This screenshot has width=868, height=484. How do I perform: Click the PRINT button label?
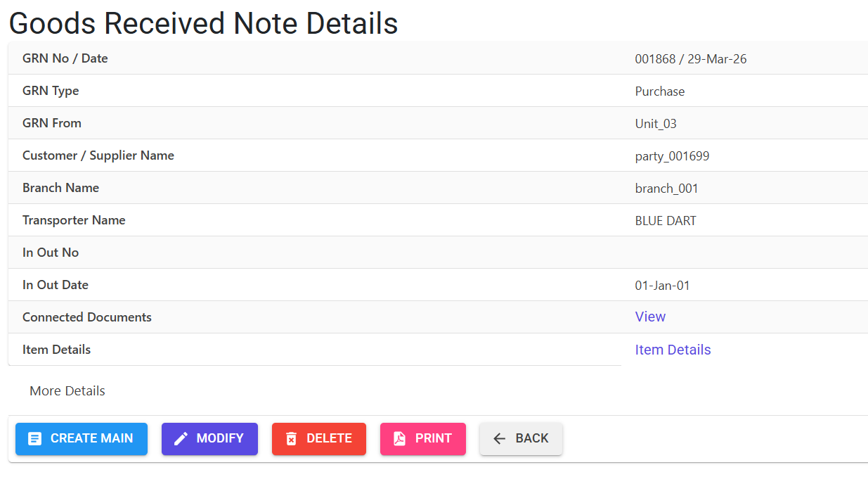[x=433, y=438]
